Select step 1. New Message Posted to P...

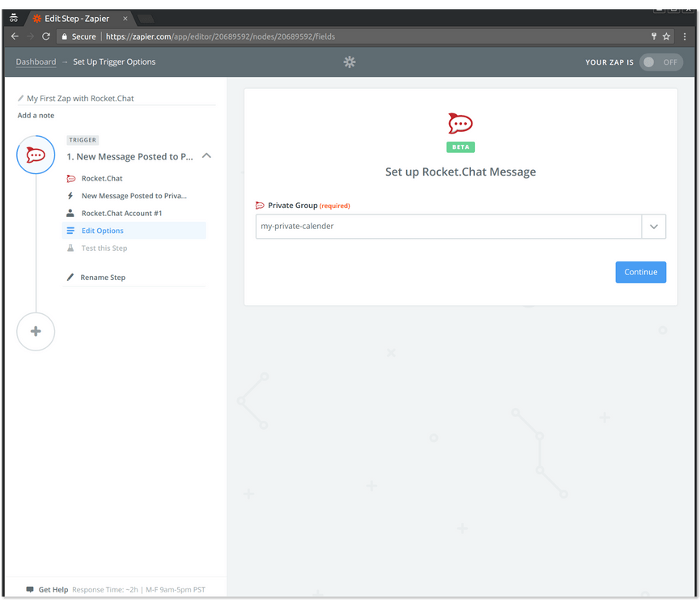[x=130, y=157]
